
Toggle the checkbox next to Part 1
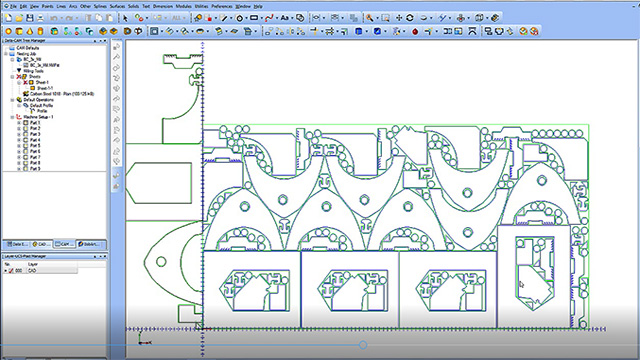tap(25, 122)
